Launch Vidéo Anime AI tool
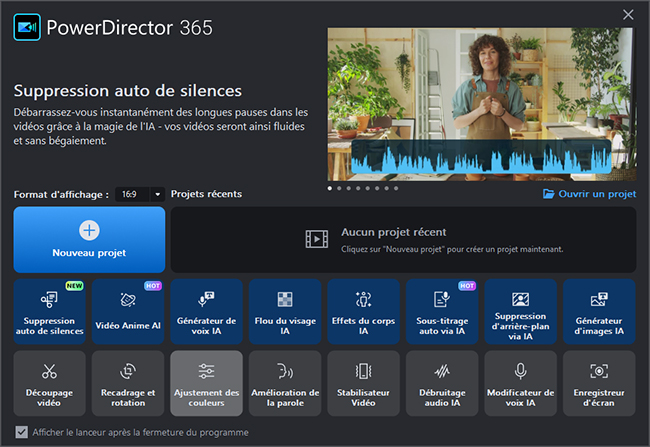This screenshot has width=650, height=447. [128, 311]
